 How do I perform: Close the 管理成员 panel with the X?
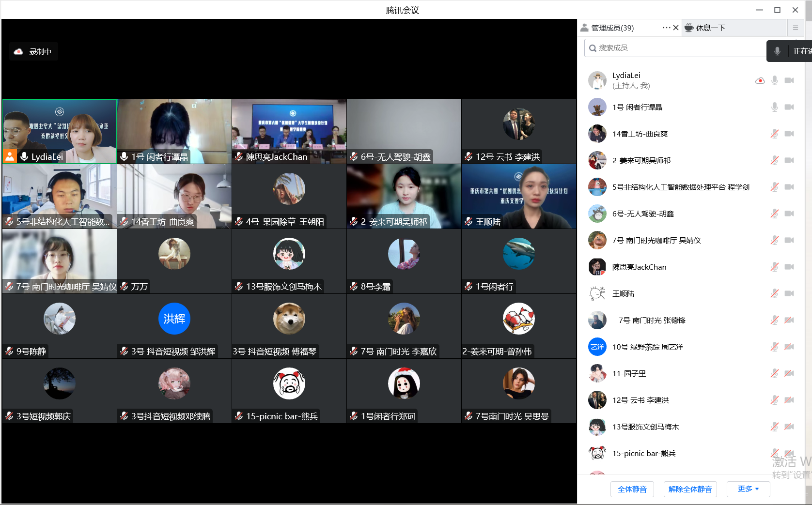click(676, 28)
